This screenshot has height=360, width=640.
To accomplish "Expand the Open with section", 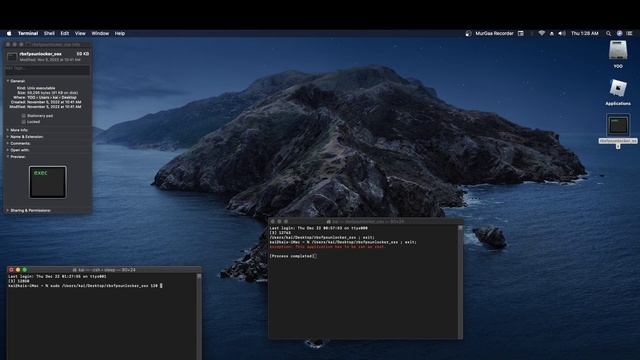I will pos(8,150).
